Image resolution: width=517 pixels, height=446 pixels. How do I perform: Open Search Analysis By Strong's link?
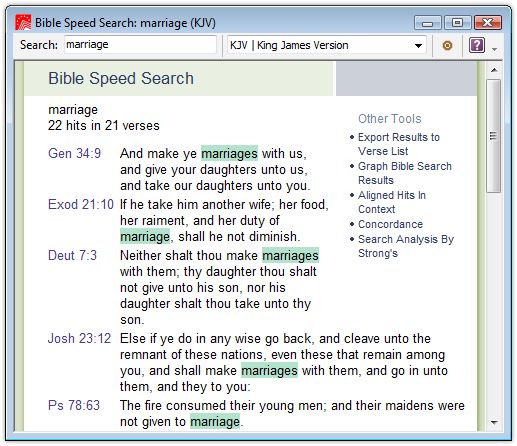pyautogui.click(x=406, y=246)
